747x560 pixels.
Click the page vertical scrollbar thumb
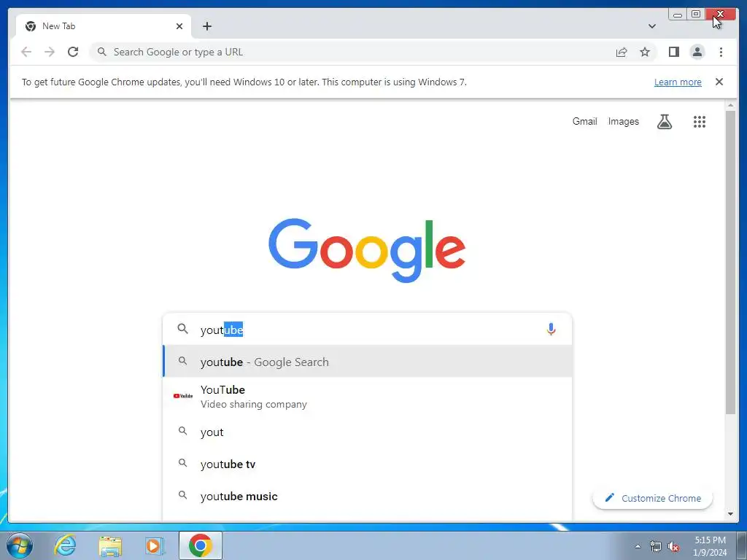click(x=730, y=262)
